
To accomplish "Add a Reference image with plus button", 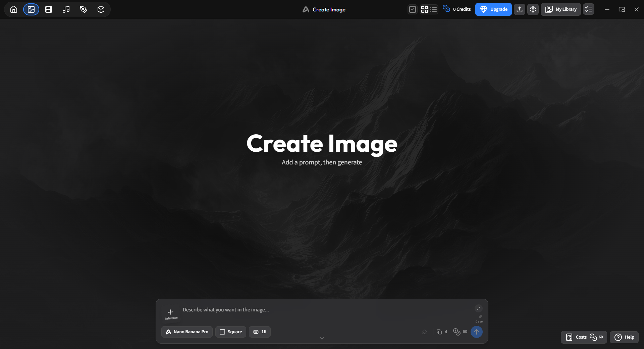I will pyautogui.click(x=171, y=314).
